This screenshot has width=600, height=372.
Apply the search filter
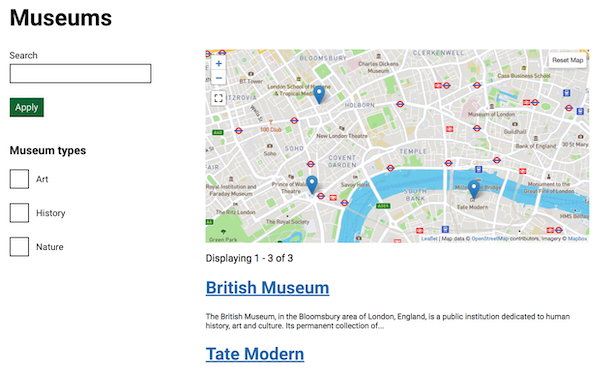click(27, 107)
